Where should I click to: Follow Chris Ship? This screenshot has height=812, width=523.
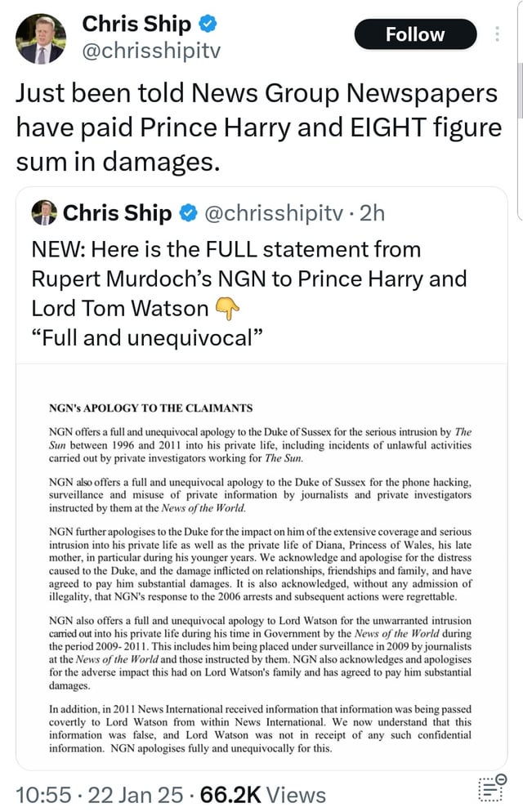(415, 34)
